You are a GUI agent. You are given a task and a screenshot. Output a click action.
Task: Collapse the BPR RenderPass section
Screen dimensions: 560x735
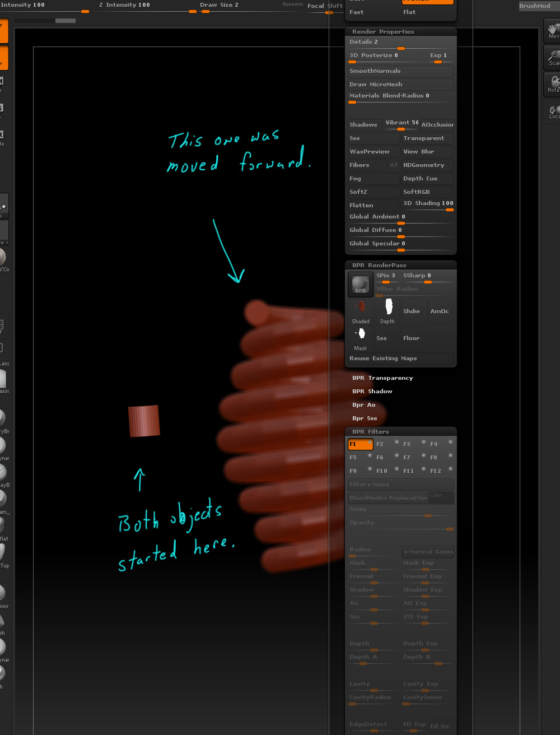tap(379, 266)
